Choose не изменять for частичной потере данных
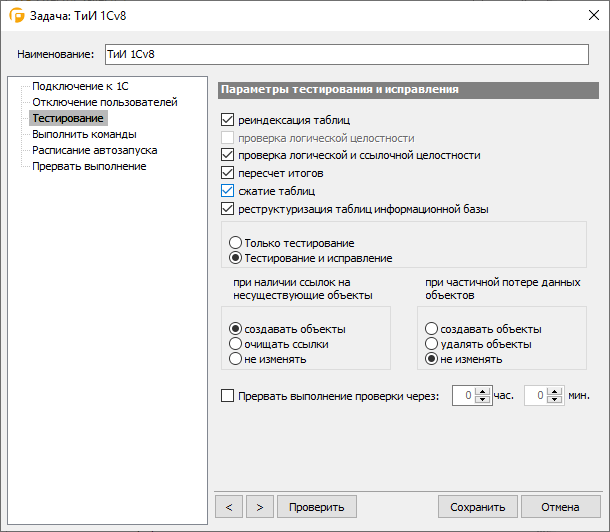 431,359
